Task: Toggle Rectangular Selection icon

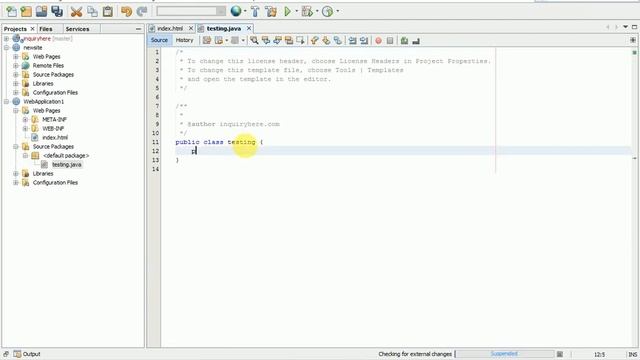Action: coord(300,40)
